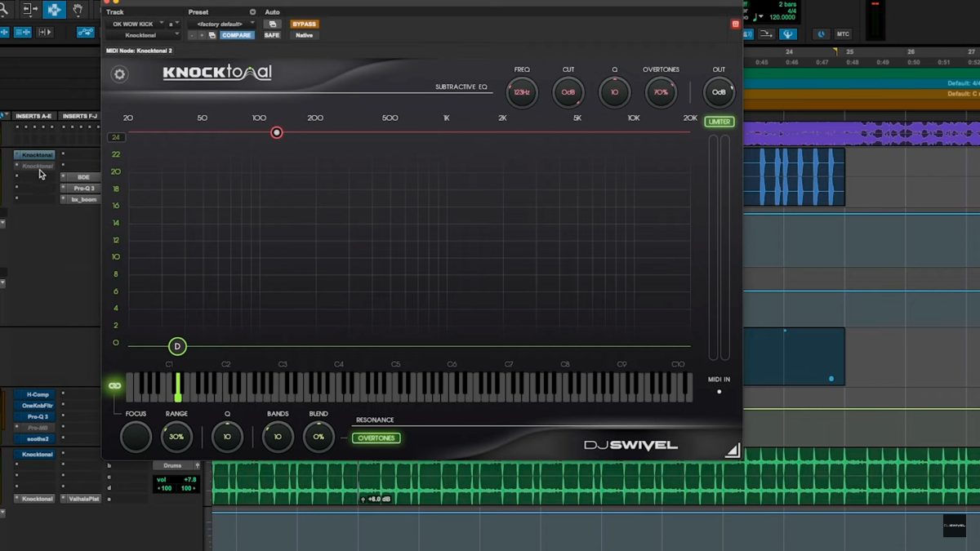Click the green D note node
Viewport: 980px width, 551px height.
tap(177, 346)
